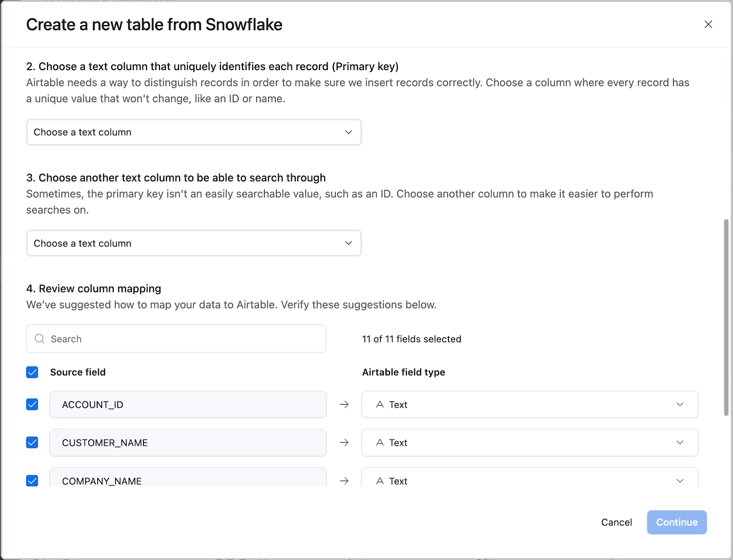Deselect the COMPANY_NAME field checkbox
Image resolution: width=733 pixels, height=560 pixels.
[x=32, y=481]
